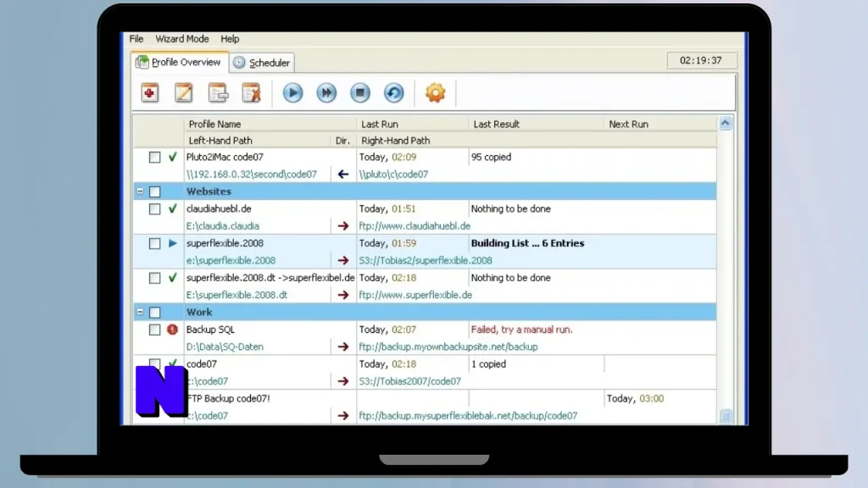Click the 02:19:37 clock display
The width and height of the screenshot is (868, 488).
701,60
